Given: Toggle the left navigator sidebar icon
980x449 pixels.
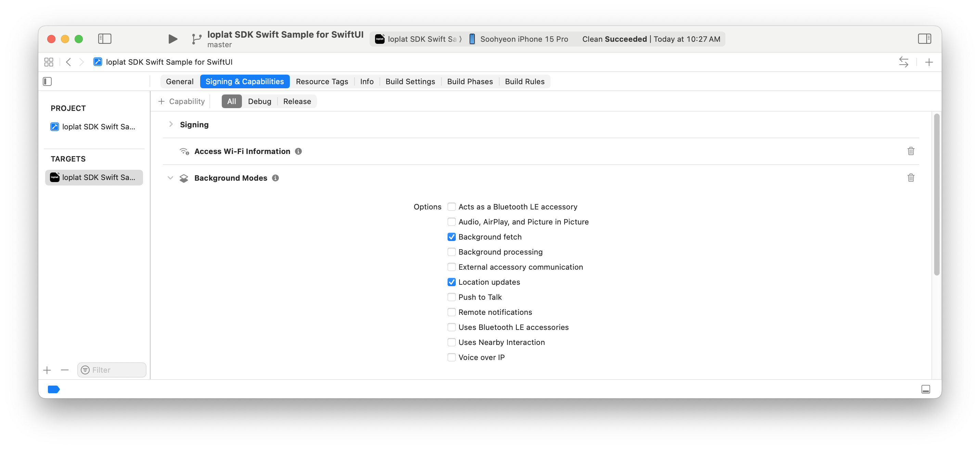Looking at the screenshot, I should pos(105,39).
